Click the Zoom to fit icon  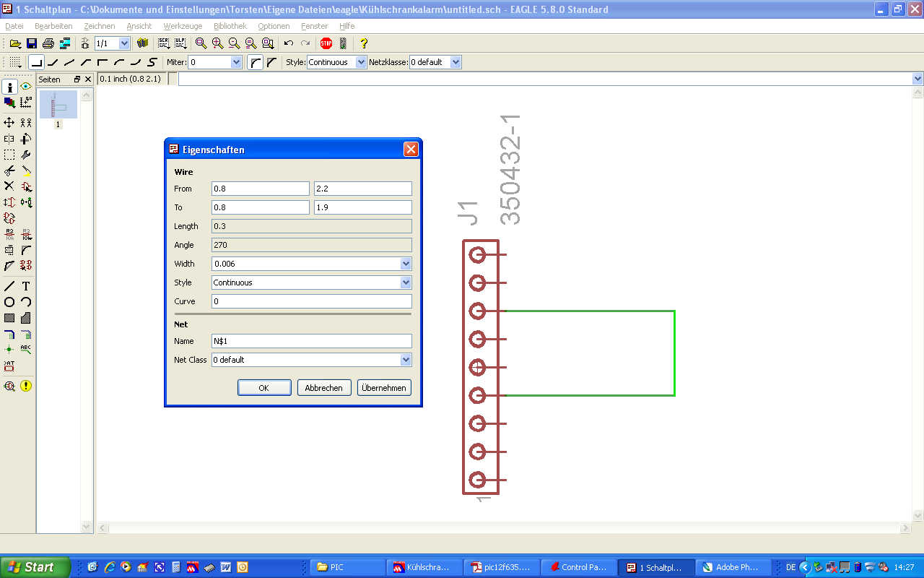(x=201, y=43)
